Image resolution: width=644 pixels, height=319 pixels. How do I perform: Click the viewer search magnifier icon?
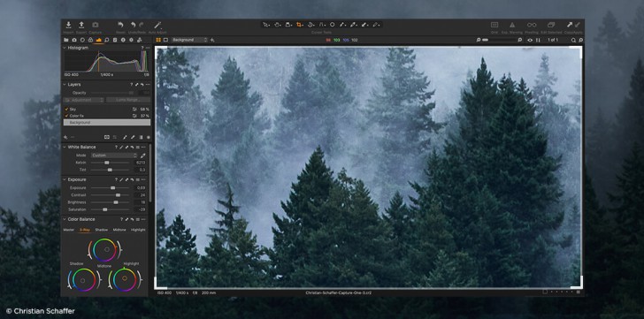(x=574, y=40)
